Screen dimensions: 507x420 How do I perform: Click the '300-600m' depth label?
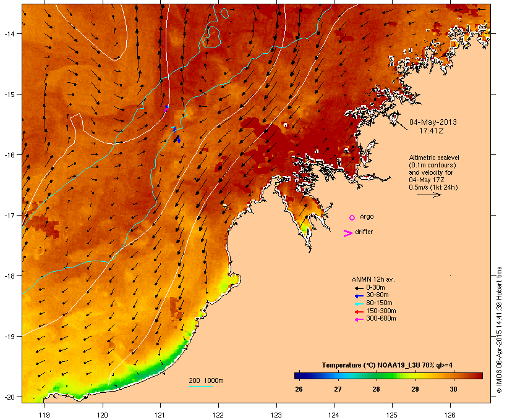coord(381,319)
